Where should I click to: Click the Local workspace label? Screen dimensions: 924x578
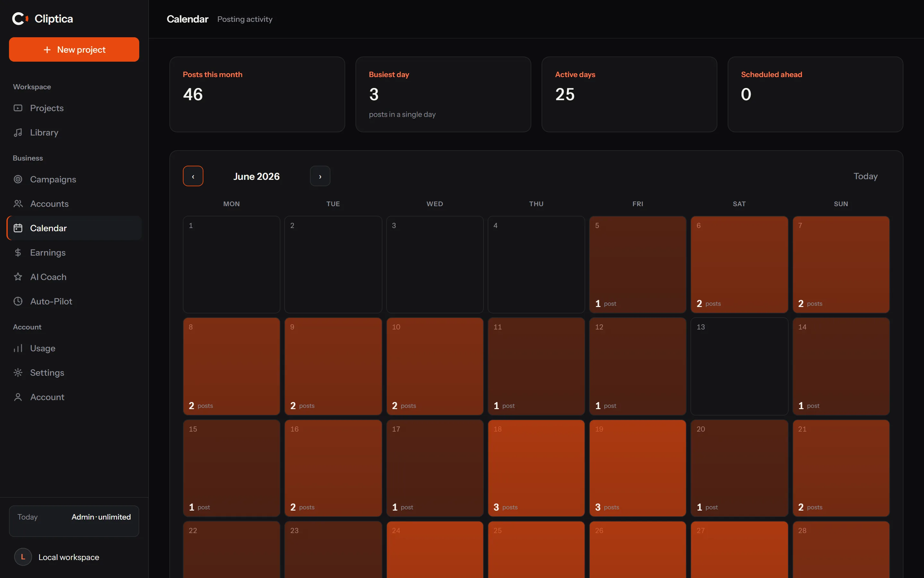coord(69,557)
